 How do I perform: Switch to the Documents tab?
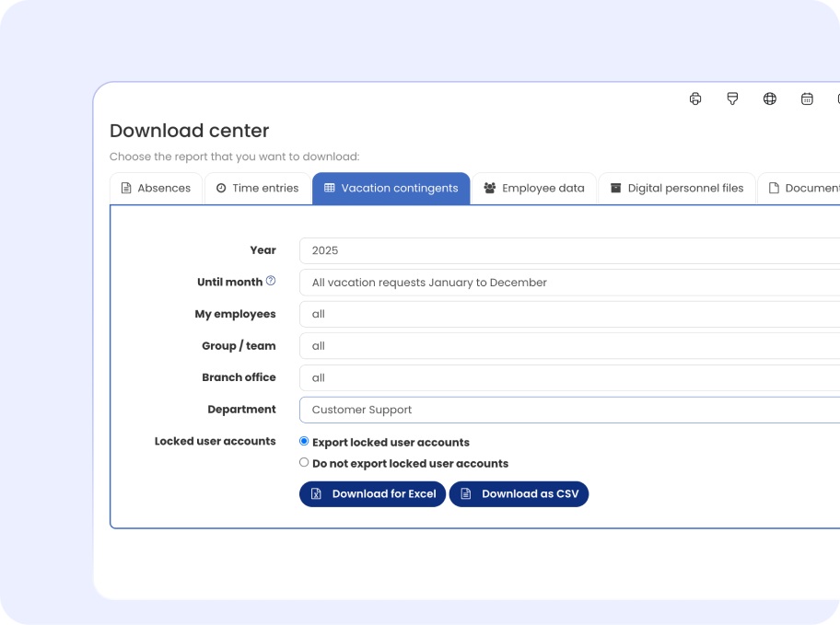[x=799, y=189]
